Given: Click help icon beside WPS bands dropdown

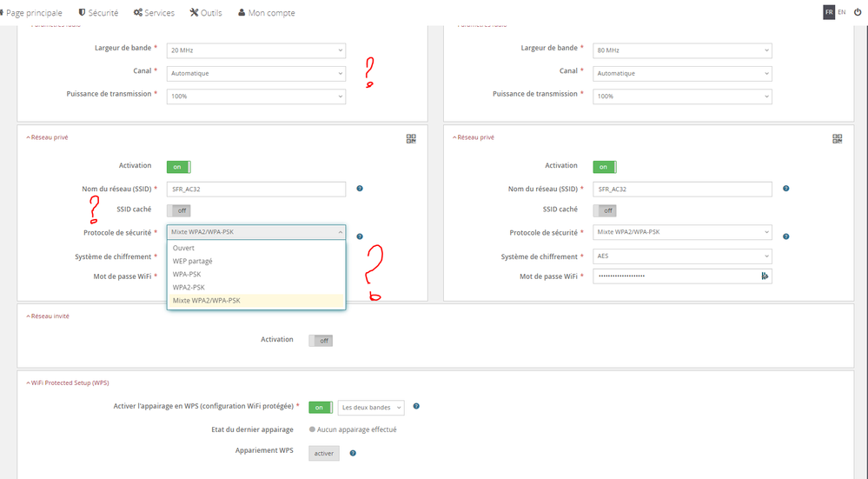Looking at the screenshot, I should [x=417, y=407].
